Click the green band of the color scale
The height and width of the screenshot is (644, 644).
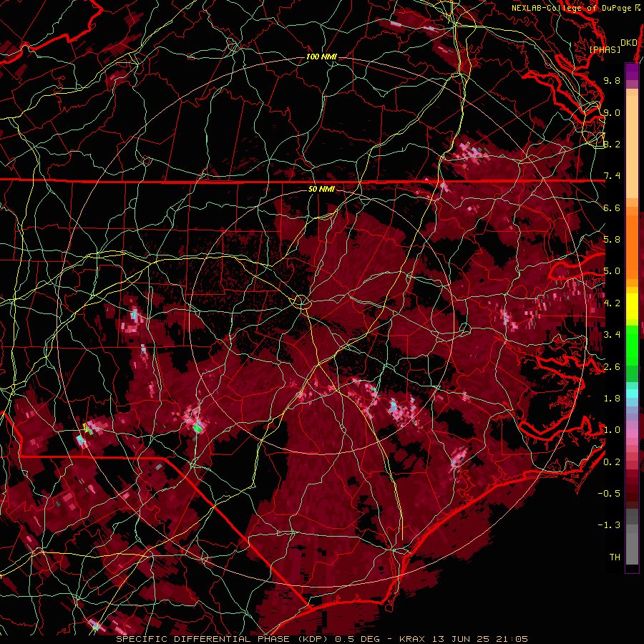[x=632, y=353]
